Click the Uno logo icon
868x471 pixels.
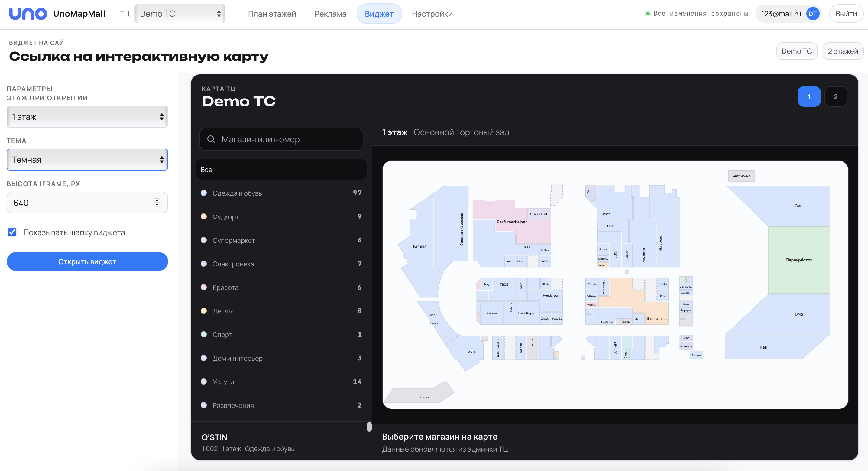point(28,14)
